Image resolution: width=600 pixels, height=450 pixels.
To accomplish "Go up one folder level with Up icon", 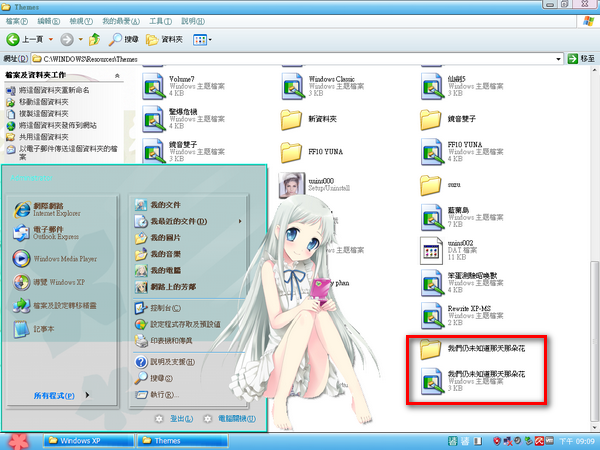I will pyautogui.click(x=94, y=39).
